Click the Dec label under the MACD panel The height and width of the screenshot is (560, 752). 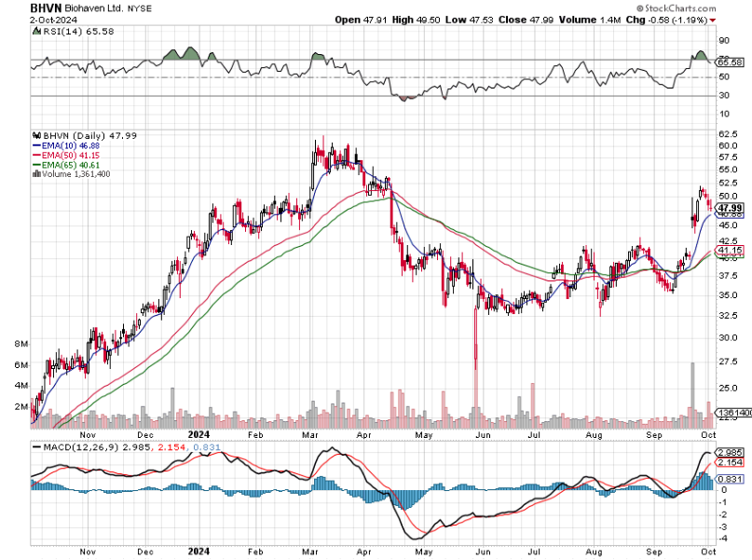145,552
